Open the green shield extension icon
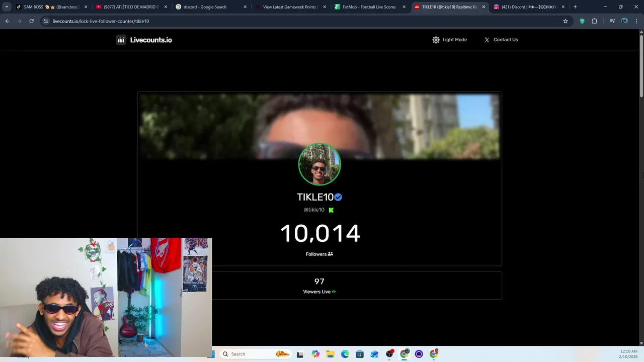This screenshot has width=644, height=362. (582, 21)
